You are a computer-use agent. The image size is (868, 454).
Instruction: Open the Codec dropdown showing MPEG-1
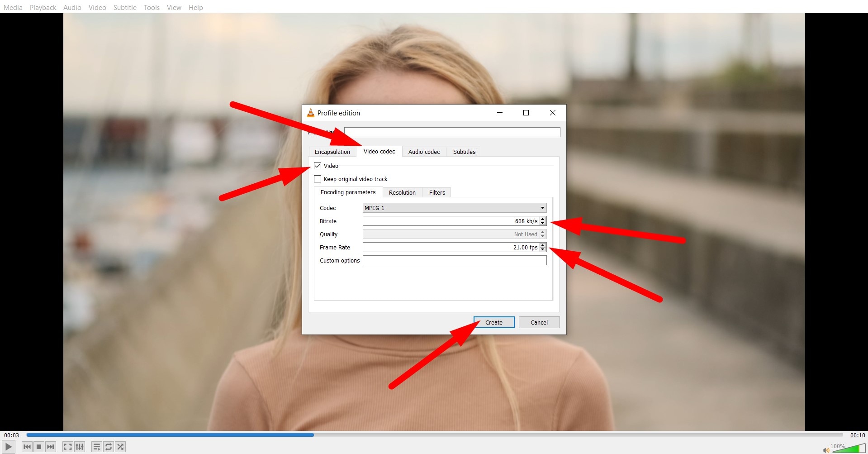coord(455,208)
